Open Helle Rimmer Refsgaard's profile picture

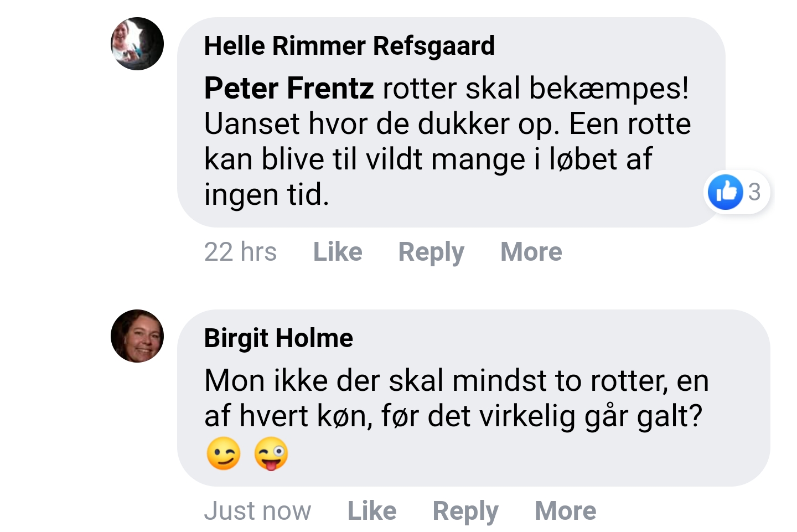tap(137, 44)
